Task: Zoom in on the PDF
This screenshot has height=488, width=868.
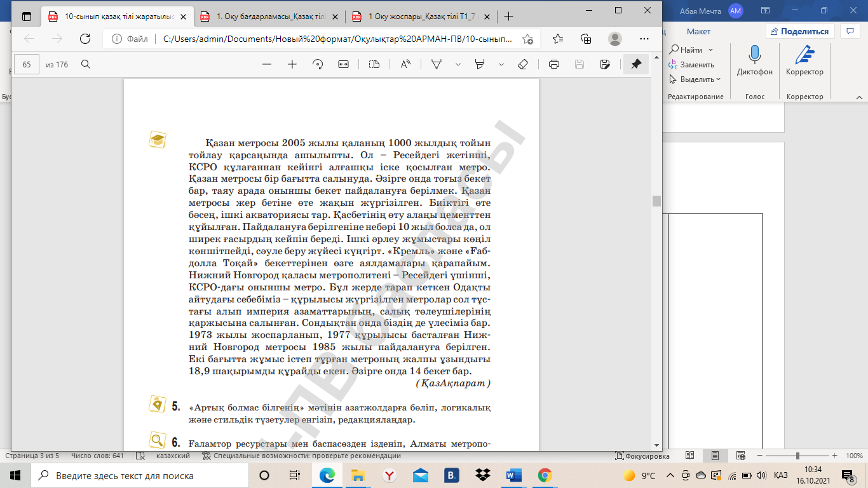Action: pyautogui.click(x=292, y=64)
